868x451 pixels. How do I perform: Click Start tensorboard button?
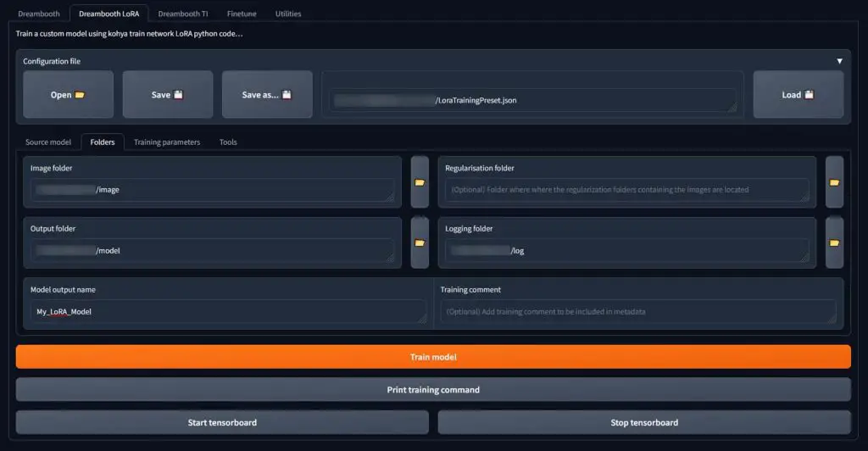[223, 422]
